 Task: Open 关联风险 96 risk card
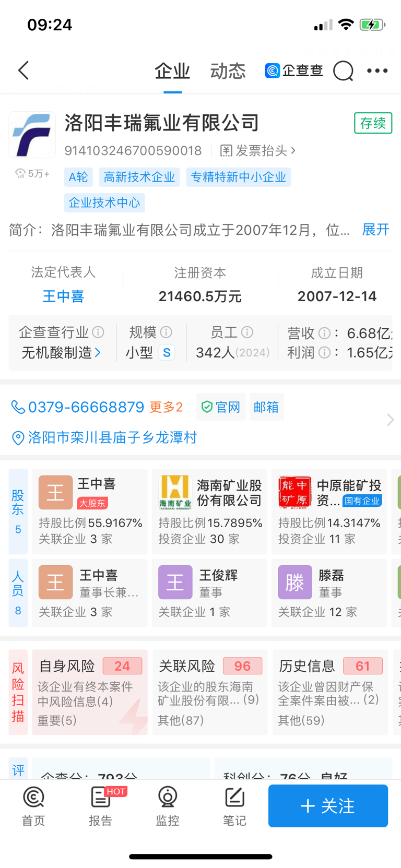(x=209, y=692)
